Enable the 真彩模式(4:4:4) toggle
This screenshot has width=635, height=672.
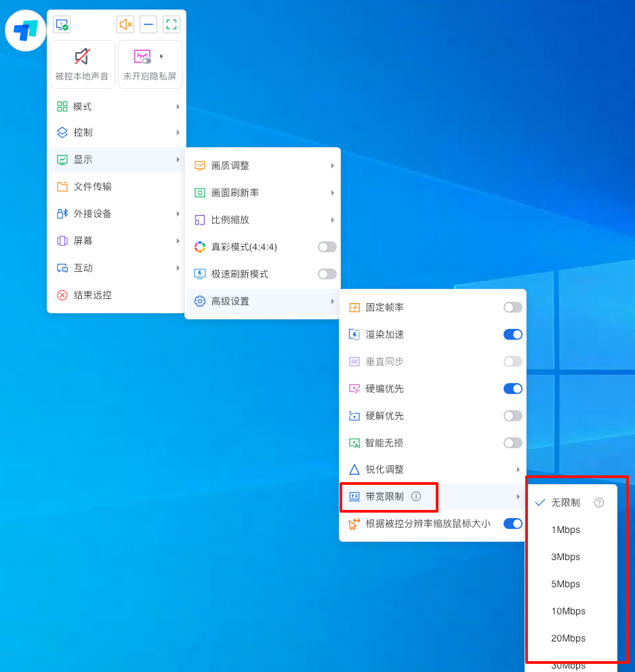pos(327,247)
